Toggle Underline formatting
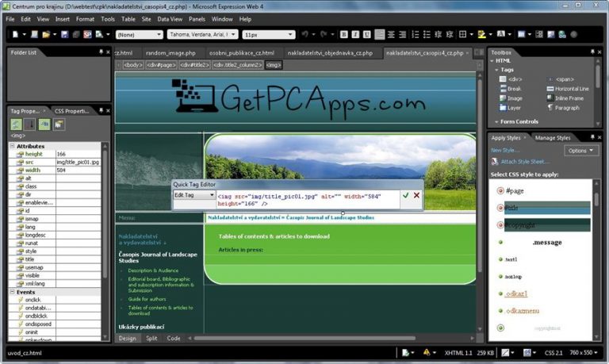Viewport: 609px width, 364px height. coord(366,35)
